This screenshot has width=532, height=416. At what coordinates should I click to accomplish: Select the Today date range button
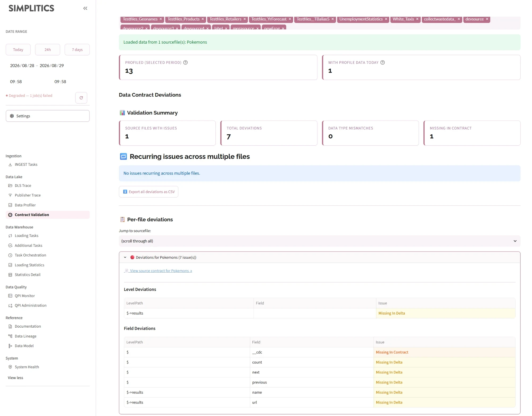click(x=18, y=50)
